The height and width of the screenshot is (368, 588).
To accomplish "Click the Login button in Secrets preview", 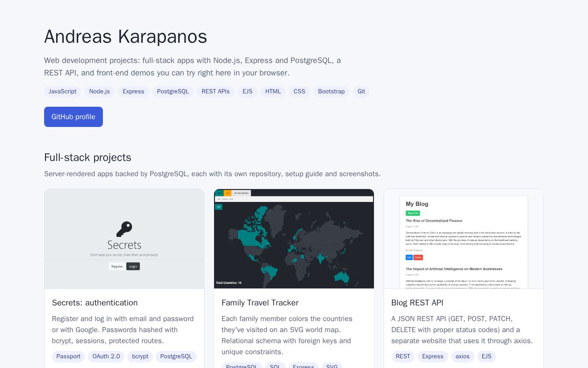I will click(133, 266).
